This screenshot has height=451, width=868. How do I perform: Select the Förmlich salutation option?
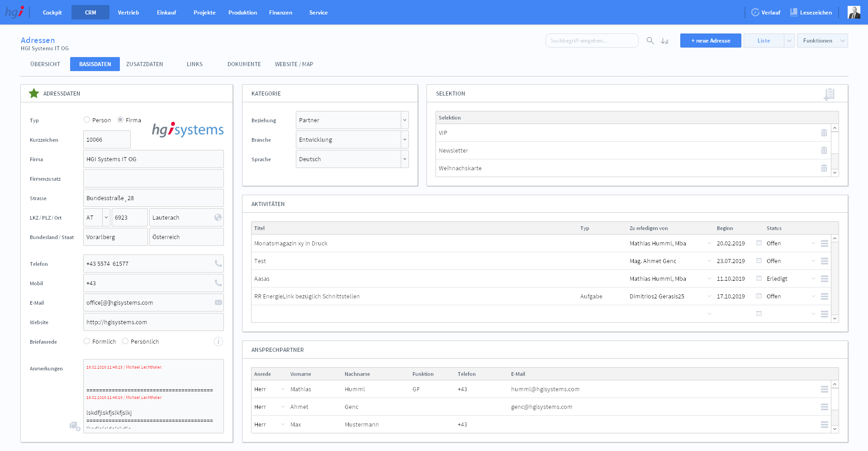pos(87,341)
